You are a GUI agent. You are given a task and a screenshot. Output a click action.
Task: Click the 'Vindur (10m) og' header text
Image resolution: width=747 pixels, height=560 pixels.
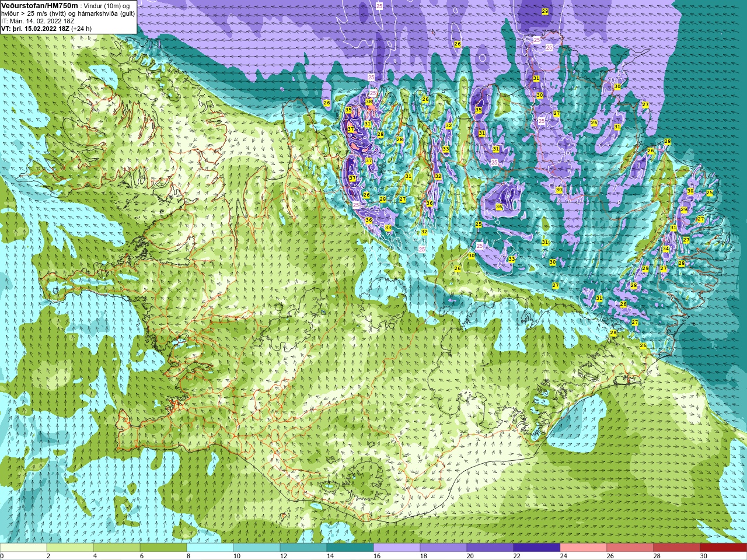(x=107, y=6)
